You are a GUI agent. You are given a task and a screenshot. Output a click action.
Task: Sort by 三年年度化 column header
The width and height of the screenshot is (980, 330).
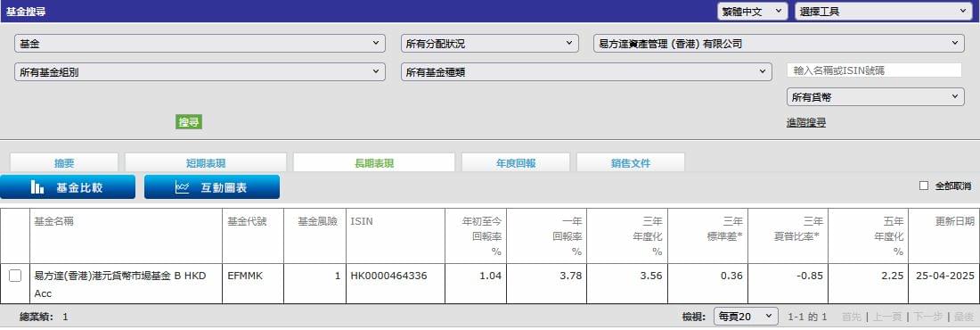[648, 236]
